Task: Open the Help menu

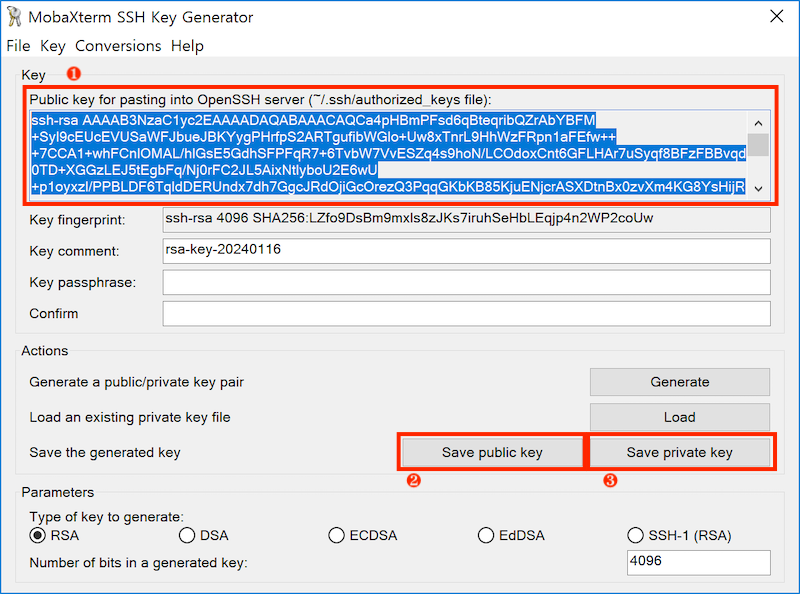Action: pos(187,46)
